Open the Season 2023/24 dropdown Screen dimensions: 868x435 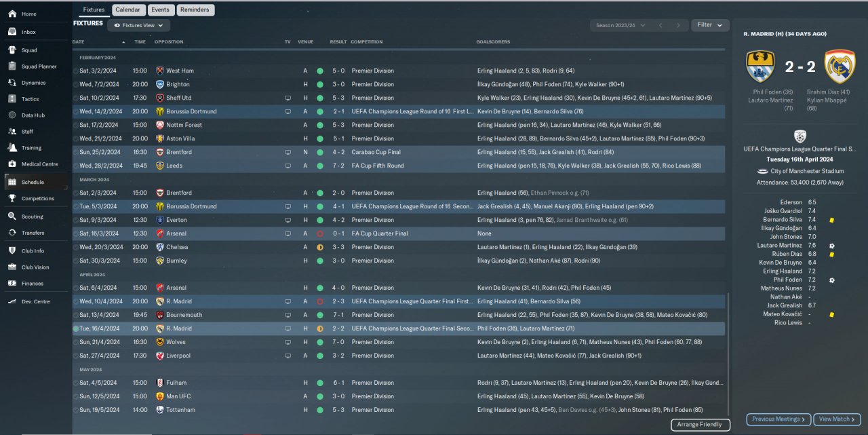(619, 25)
